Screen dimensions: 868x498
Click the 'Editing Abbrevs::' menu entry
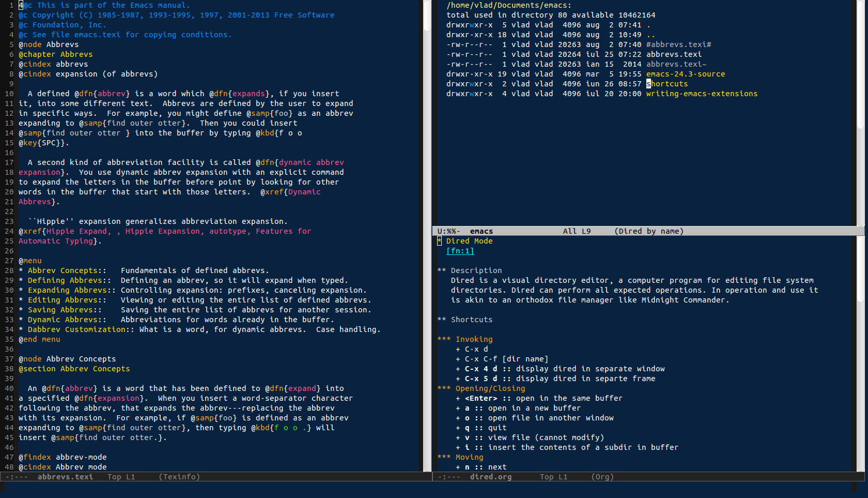(67, 300)
